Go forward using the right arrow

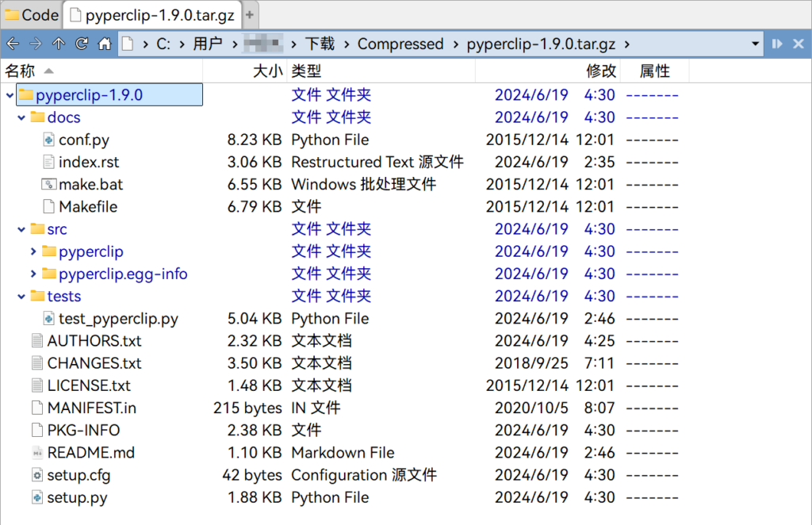pos(35,44)
